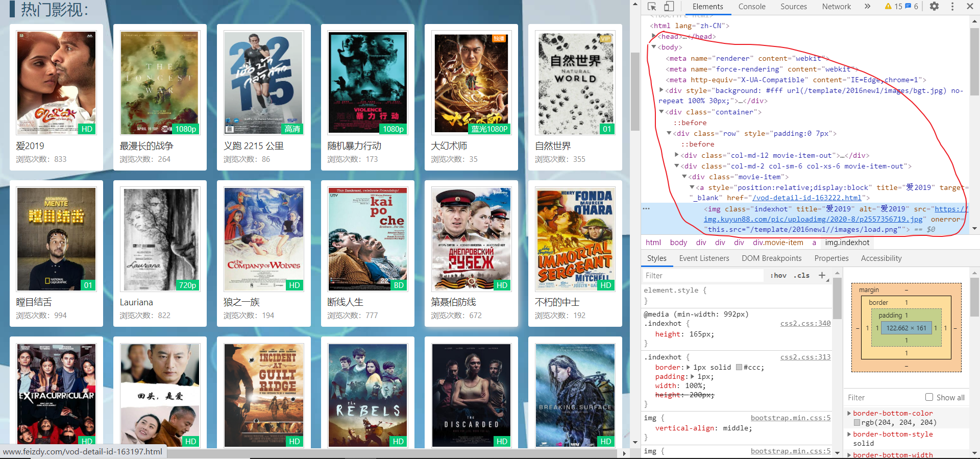The image size is (980, 459).
Task: Open the ellipsis actions on selected img node
Action: pyautogui.click(x=646, y=209)
